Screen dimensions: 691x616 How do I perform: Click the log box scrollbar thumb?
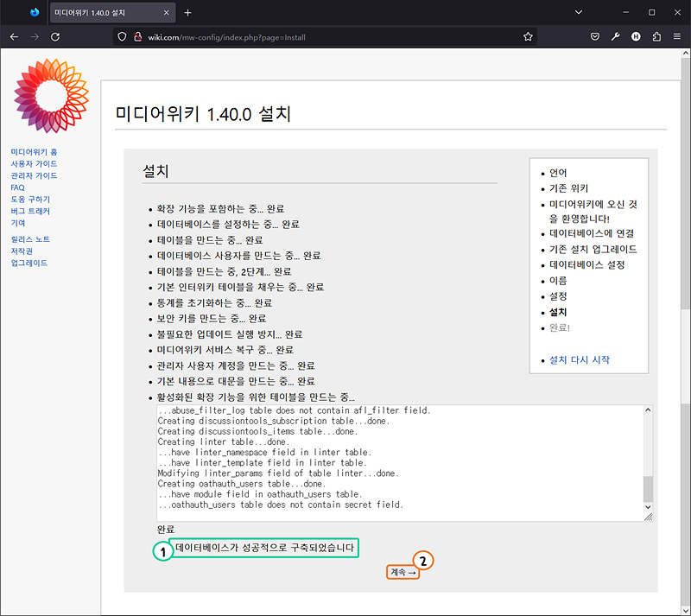pyautogui.click(x=648, y=489)
